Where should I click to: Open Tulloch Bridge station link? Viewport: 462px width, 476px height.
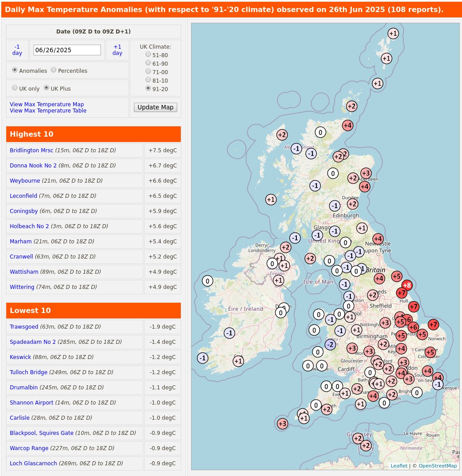29,372
